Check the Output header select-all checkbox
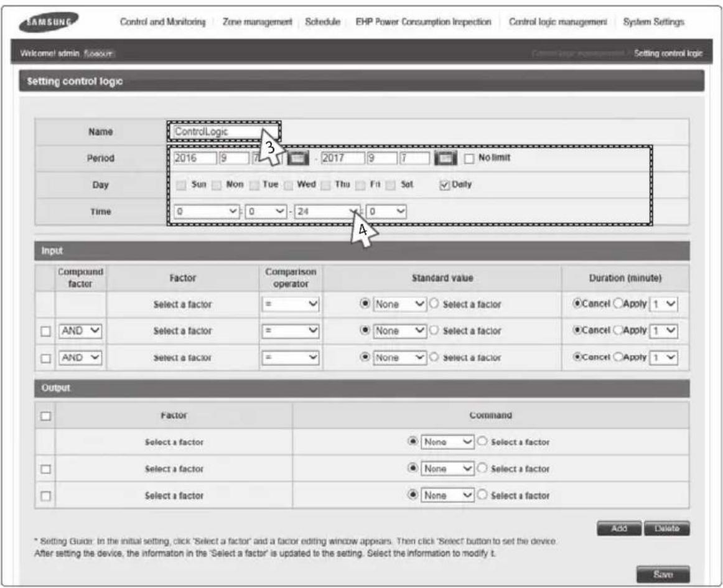 tap(45, 416)
